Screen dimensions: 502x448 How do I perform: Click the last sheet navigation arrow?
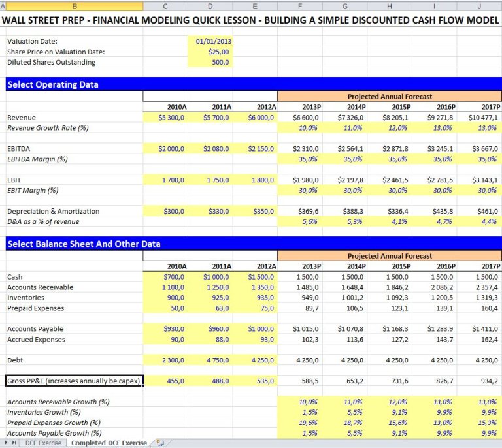13,443
